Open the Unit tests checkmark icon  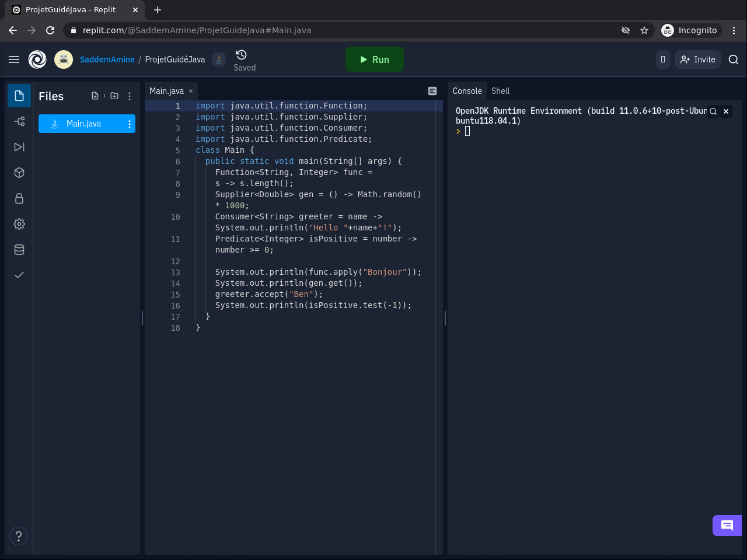point(19,275)
